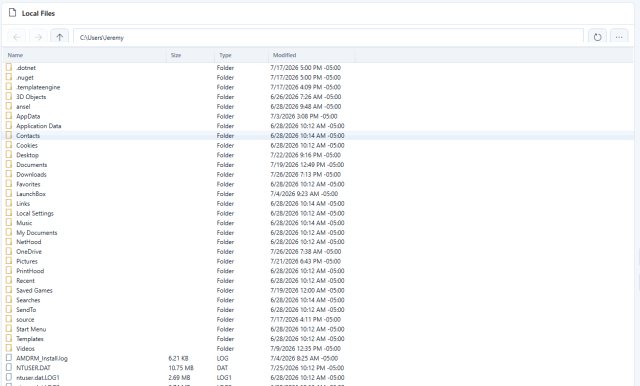Click the Application Data folder icon
Screen dimensions: 640x386
coord(9,126)
